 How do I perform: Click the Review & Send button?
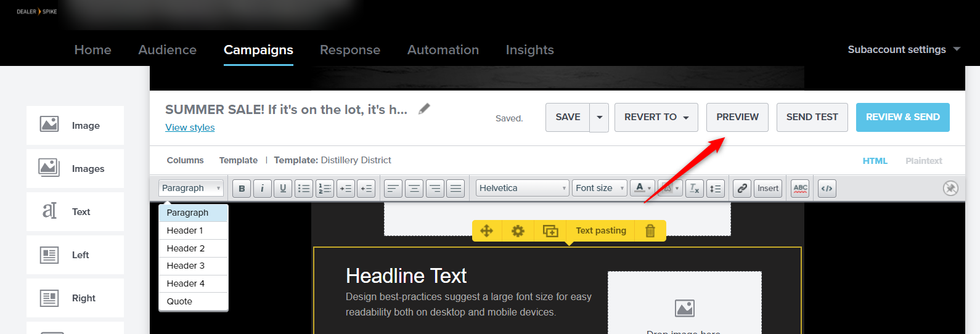[903, 117]
